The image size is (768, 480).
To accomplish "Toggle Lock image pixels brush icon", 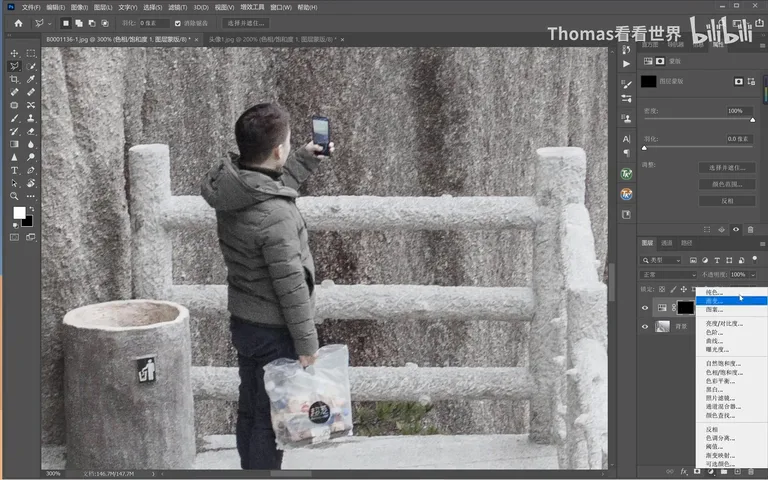I will tap(673, 289).
